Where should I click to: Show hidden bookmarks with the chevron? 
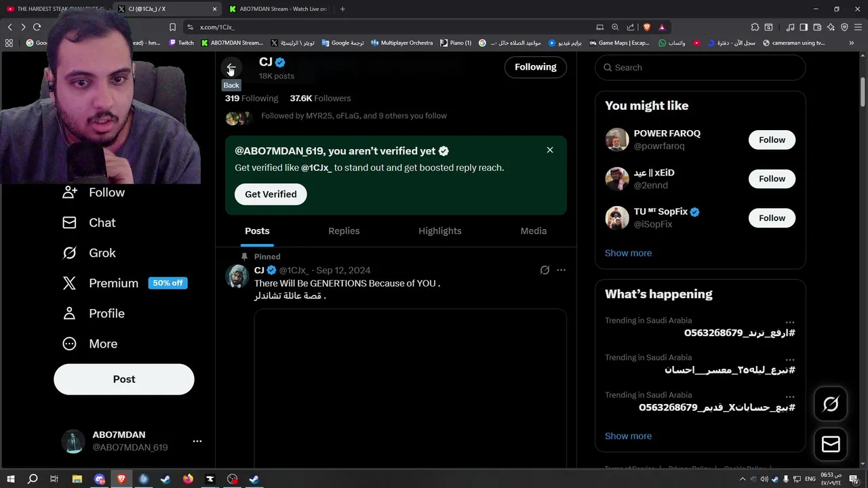[852, 43]
